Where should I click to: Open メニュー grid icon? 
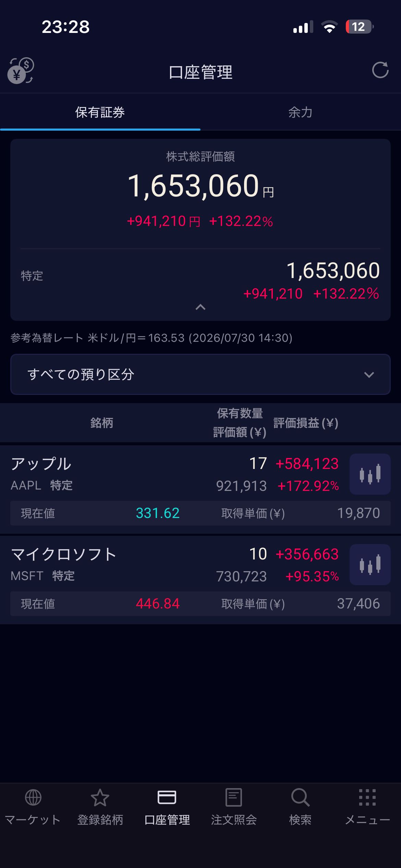(x=367, y=807)
